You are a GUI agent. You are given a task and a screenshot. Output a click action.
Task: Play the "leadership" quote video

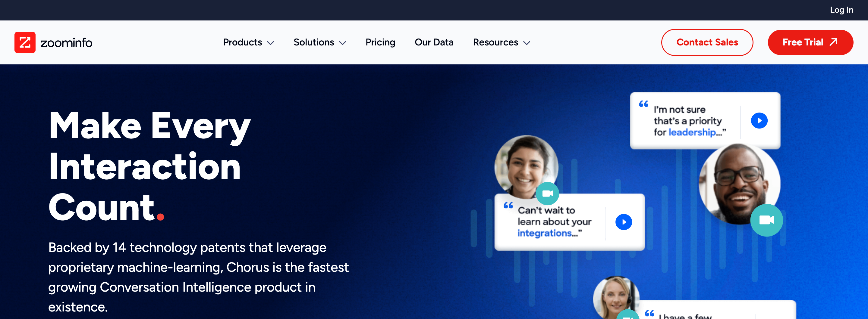759,120
